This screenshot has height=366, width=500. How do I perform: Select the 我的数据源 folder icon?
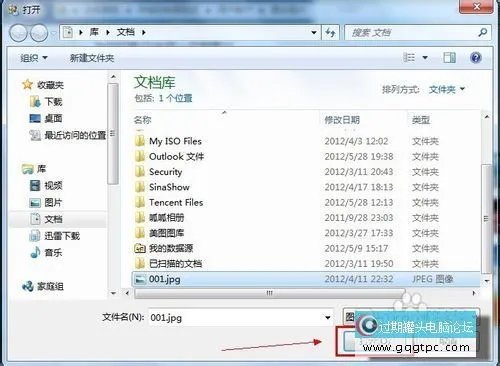click(x=140, y=248)
